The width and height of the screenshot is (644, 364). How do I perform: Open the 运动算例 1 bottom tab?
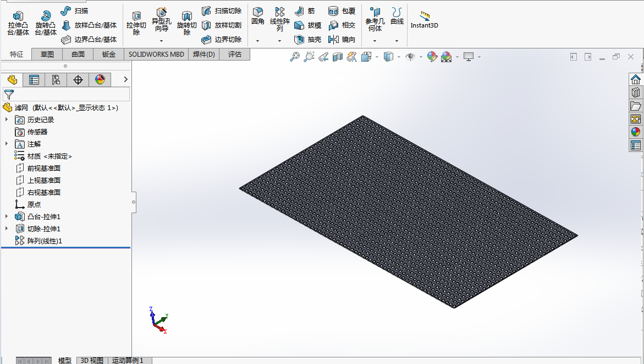[128, 360]
